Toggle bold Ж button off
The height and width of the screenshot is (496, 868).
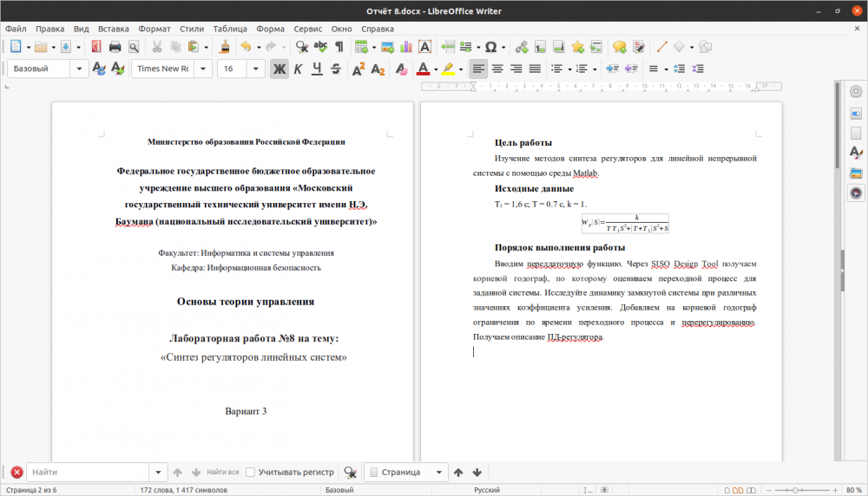pyautogui.click(x=279, y=69)
